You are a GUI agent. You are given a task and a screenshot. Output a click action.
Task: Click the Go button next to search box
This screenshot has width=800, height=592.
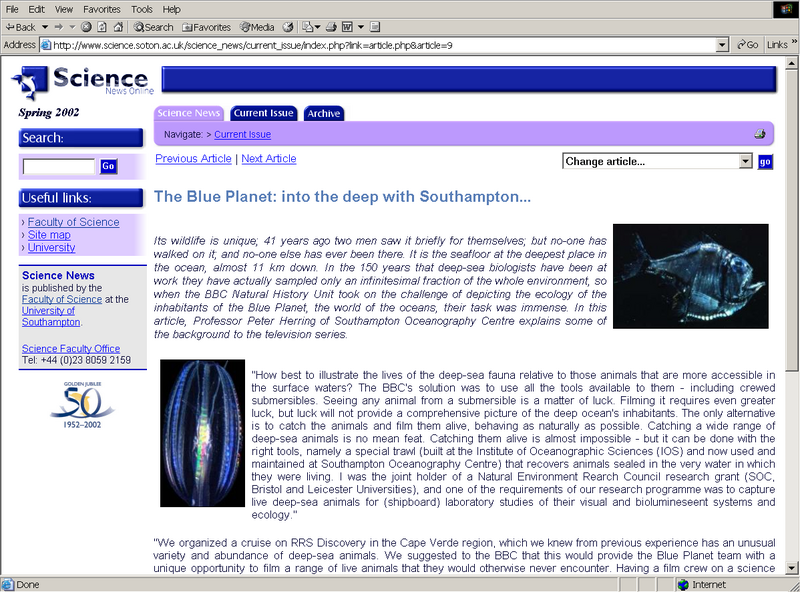click(108, 166)
